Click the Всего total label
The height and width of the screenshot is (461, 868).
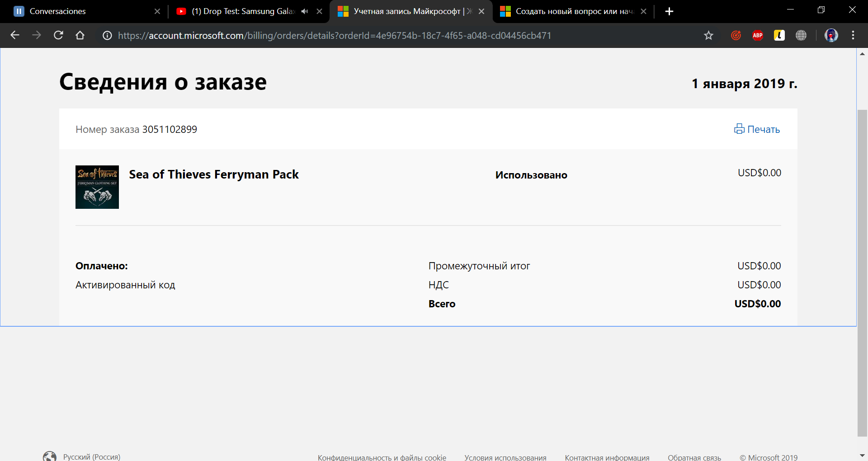coord(442,304)
